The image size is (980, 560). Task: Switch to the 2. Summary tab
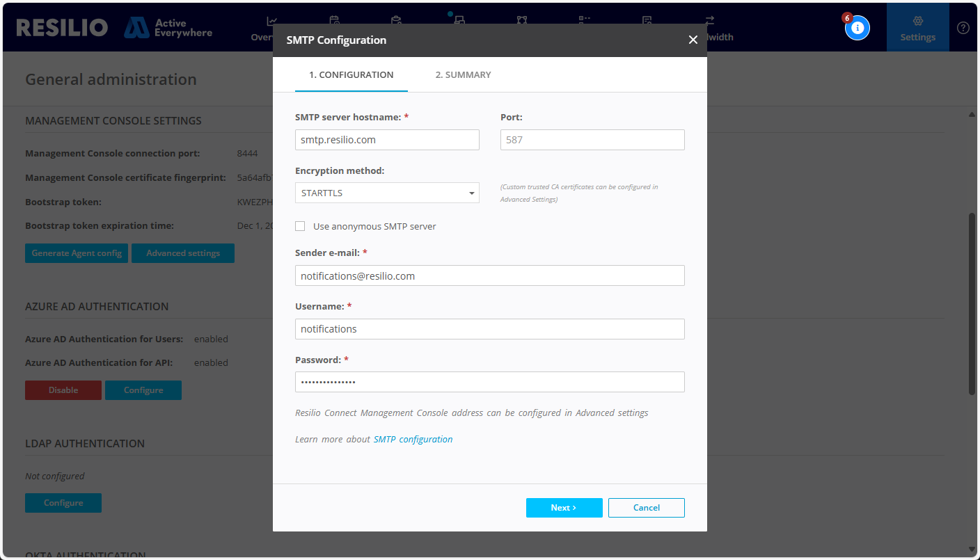[463, 75]
